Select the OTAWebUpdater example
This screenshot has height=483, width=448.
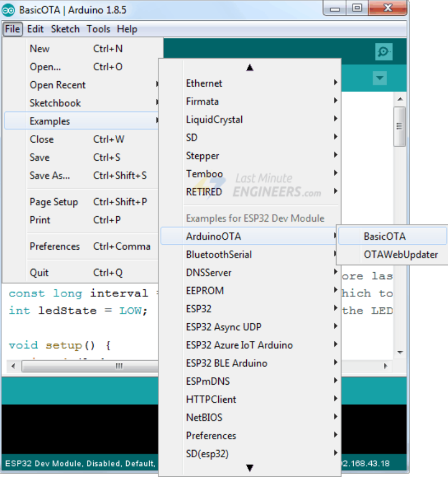click(x=400, y=255)
